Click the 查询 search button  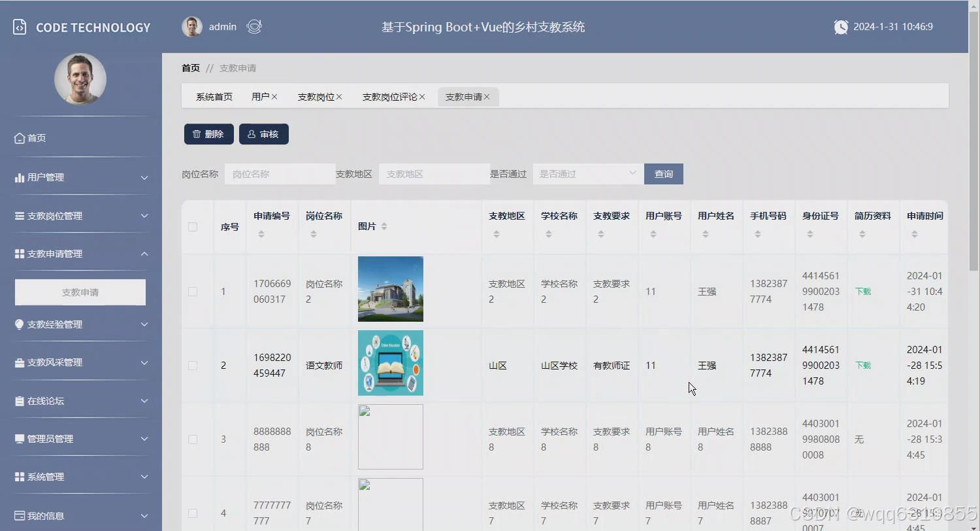click(663, 173)
